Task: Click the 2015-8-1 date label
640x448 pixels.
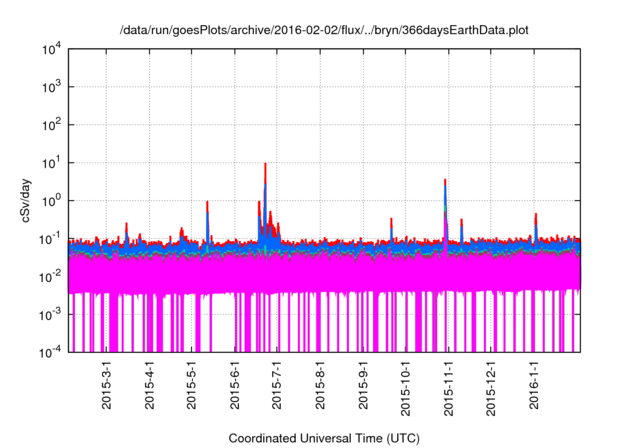Action: [320, 385]
